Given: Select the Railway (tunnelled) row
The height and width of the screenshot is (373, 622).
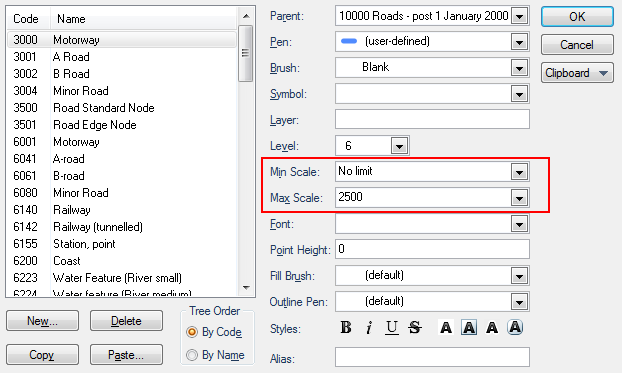Looking at the screenshot, I should pos(122,227).
